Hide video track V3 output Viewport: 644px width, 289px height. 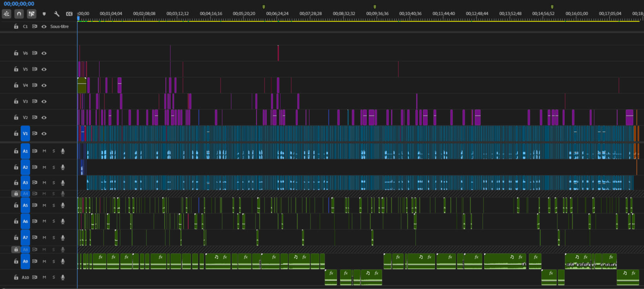click(44, 101)
